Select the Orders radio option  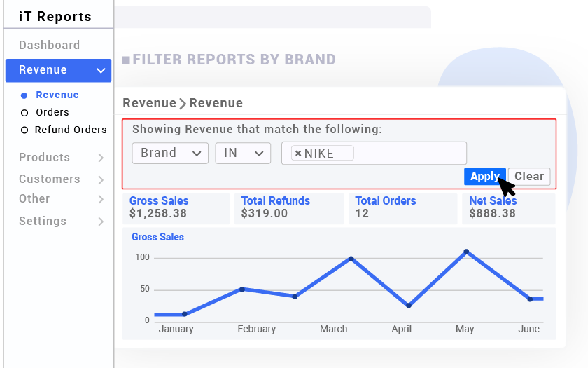click(x=24, y=113)
